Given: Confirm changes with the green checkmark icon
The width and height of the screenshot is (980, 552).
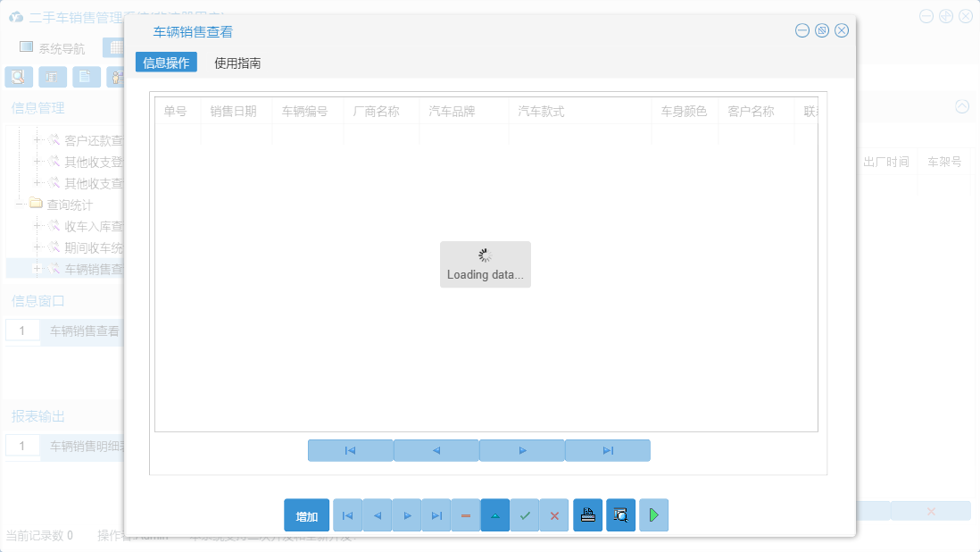Looking at the screenshot, I should [x=525, y=514].
